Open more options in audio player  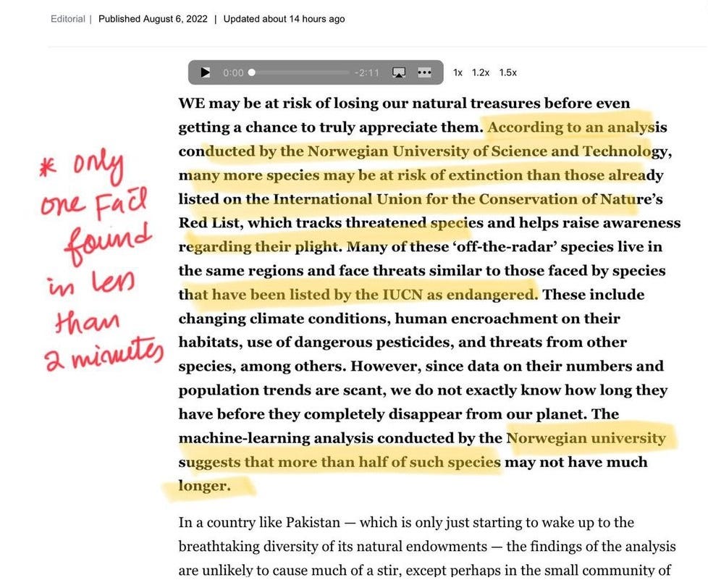pyautogui.click(x=424, y=72)
